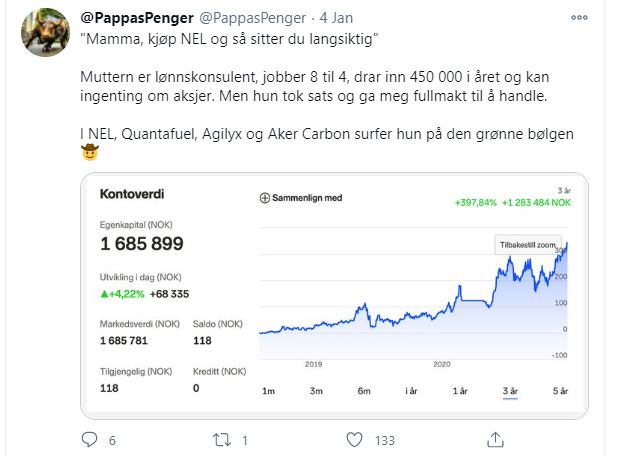Click the cowboy emoji in tweet
624x456 pixels.
point(90,153)
